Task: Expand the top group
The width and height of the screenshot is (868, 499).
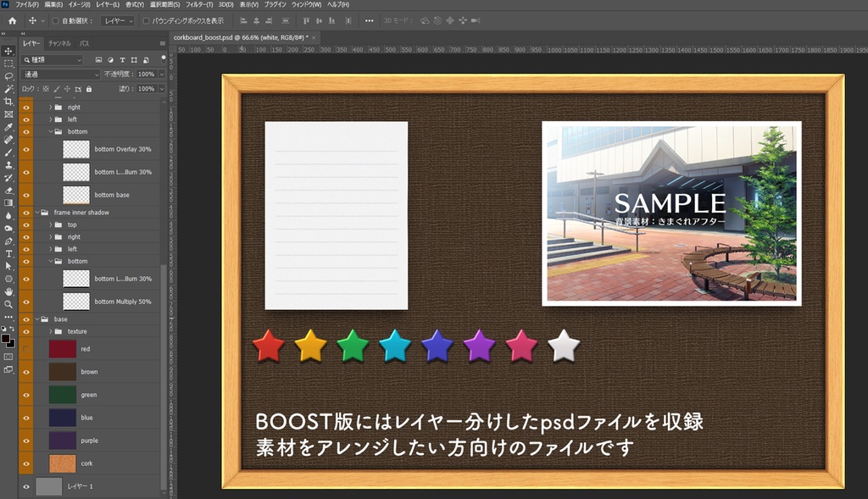Action: pos(51,225)
